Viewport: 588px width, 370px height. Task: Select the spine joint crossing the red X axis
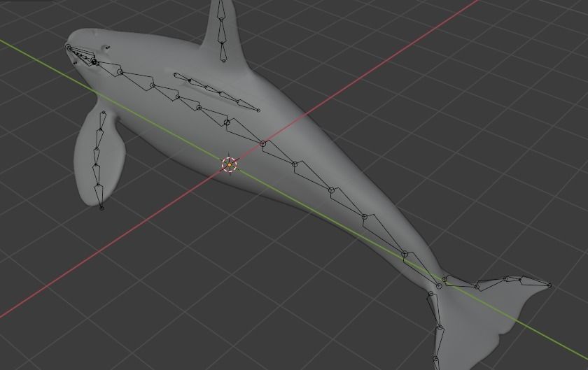tap(263, 143)
